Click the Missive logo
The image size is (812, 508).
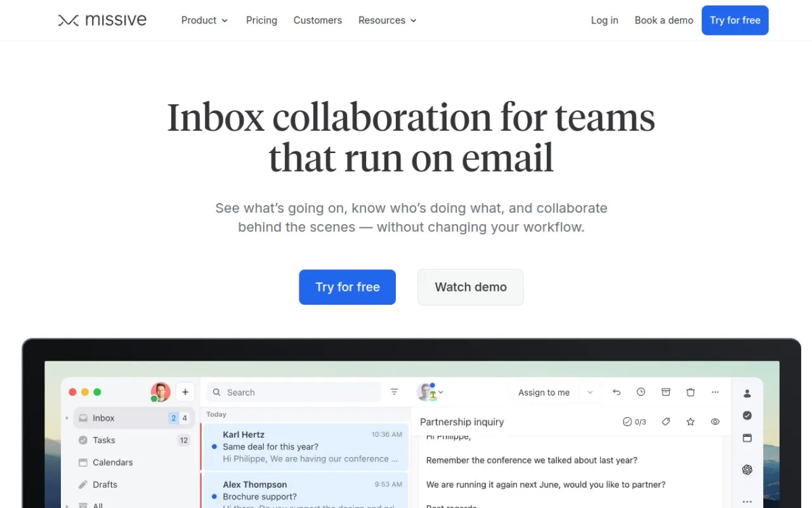(102, 20)
